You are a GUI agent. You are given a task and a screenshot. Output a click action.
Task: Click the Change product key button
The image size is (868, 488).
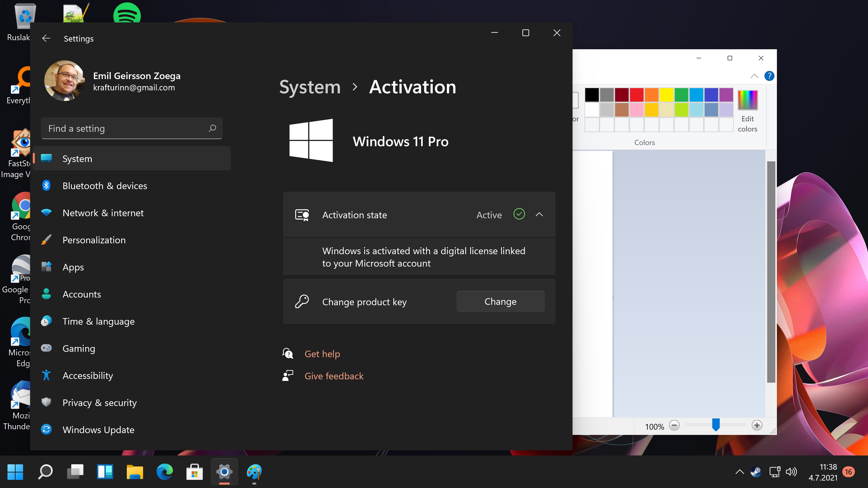[x=500, y=301]
